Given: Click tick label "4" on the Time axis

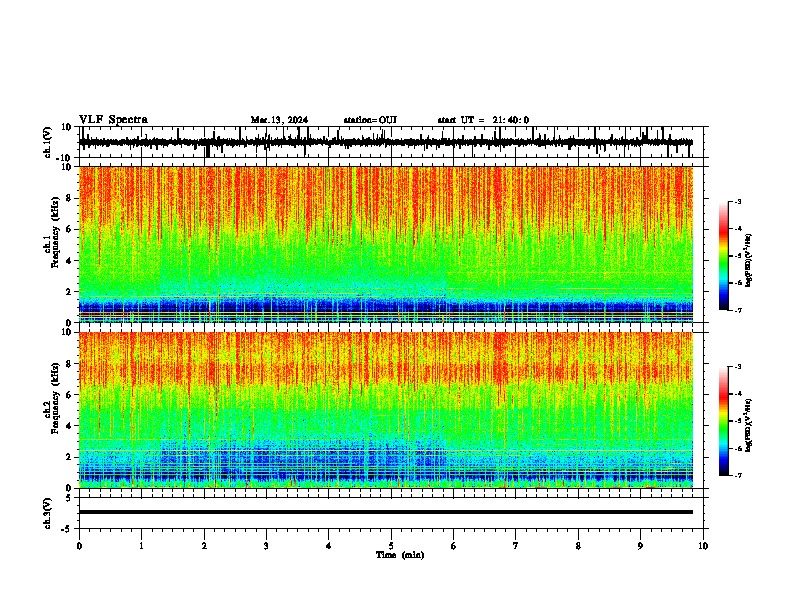Looking at the screenshot, I should click(329, 546).
